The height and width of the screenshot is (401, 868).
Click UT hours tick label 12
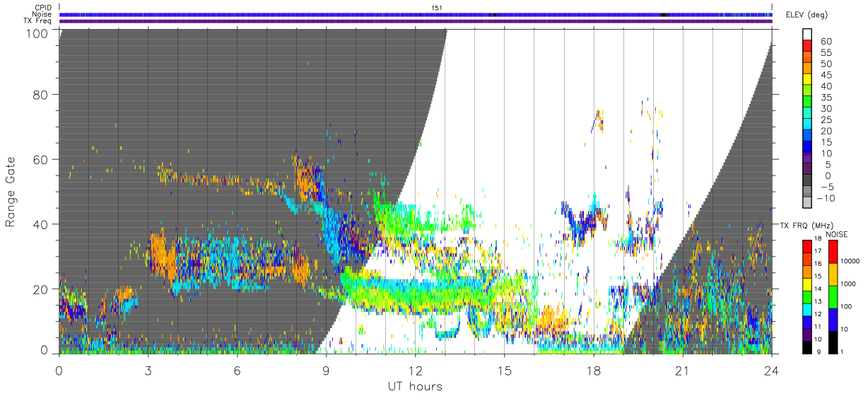pos(416,371)
